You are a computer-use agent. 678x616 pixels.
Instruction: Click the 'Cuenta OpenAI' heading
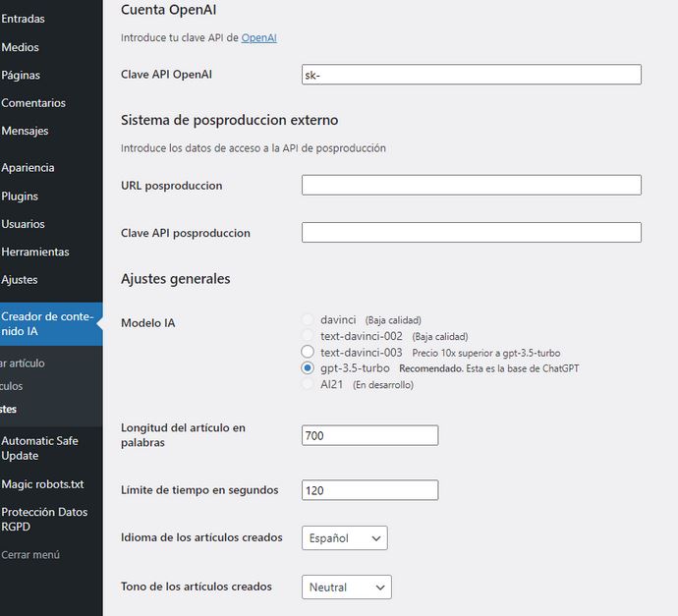click(x=169, y=10)
